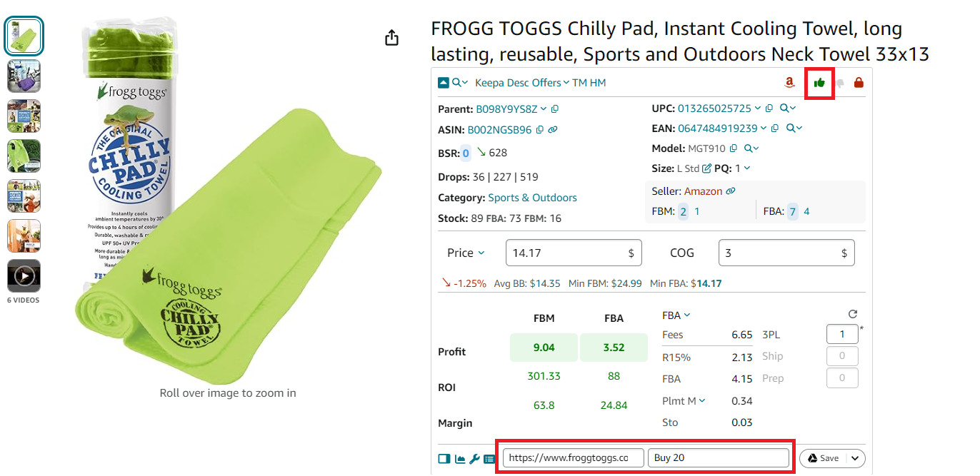
Task: Open the Save button's chevron dropdown
Action: [x=855, y=458]
